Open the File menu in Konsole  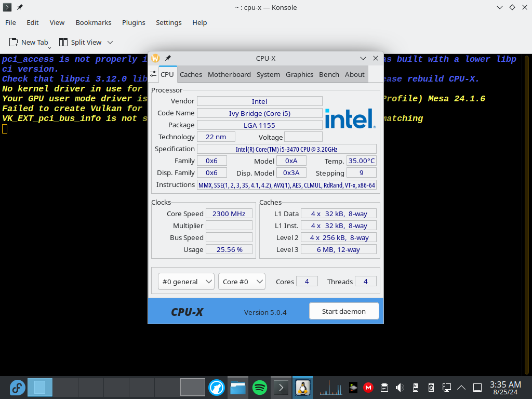(10, 22)
